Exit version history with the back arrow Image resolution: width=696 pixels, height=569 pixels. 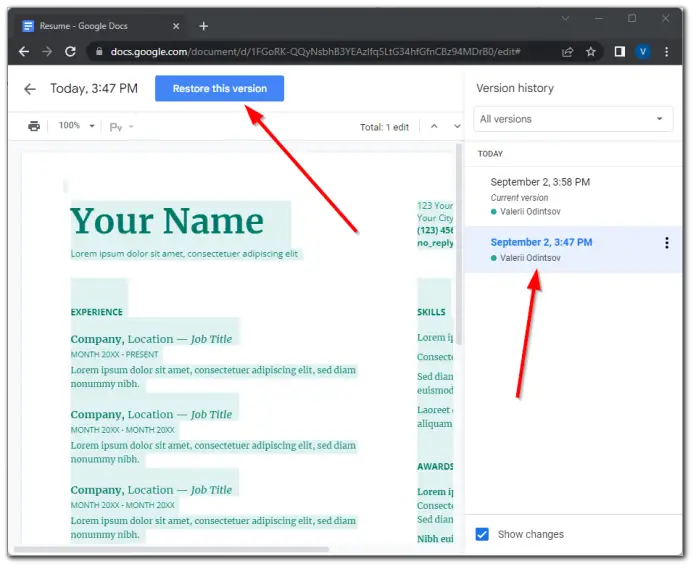pyautogui.click(x=30, y=89)
